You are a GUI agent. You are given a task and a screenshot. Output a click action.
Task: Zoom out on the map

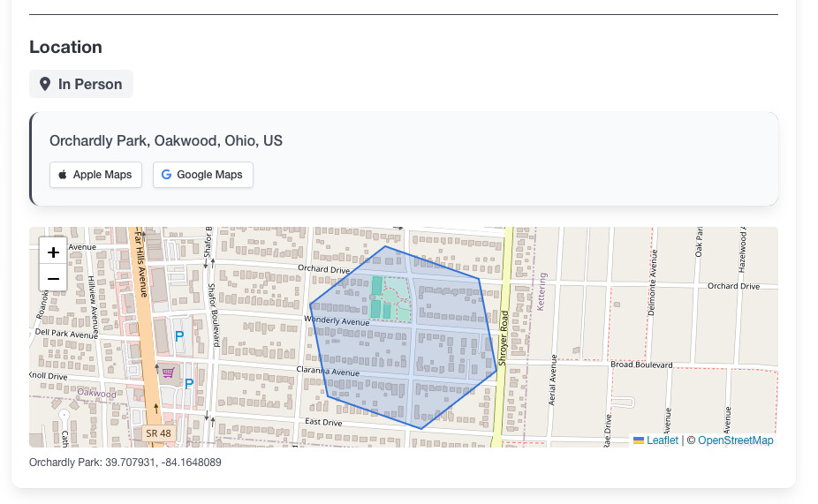click(x=53, y=279)
